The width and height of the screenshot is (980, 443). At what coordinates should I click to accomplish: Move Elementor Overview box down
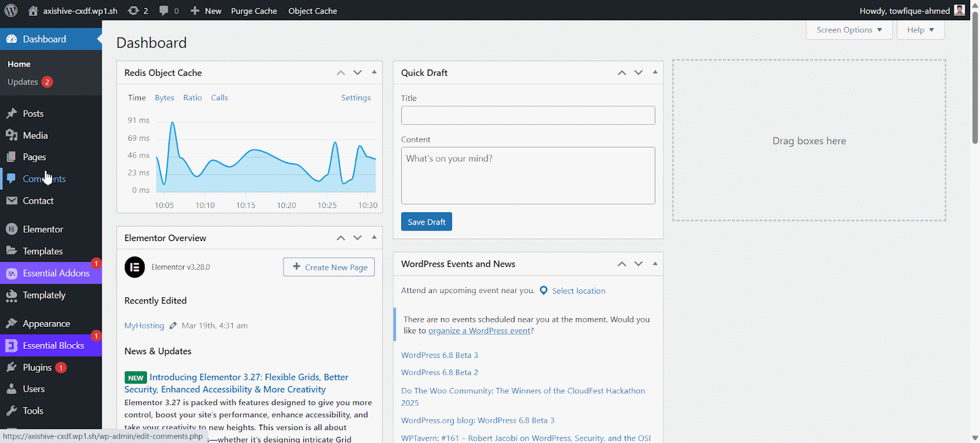[358, 238]
